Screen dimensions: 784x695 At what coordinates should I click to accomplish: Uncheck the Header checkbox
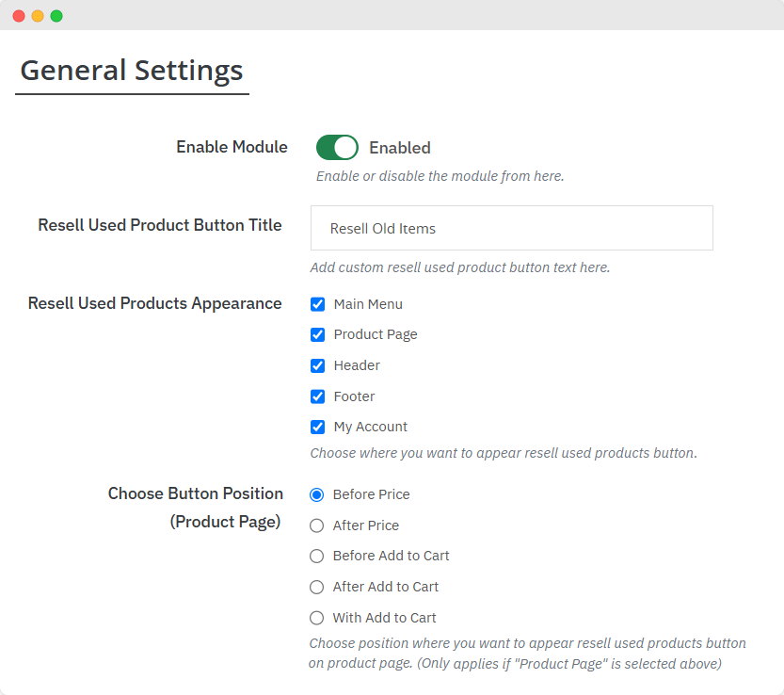(x=317, y=365)
